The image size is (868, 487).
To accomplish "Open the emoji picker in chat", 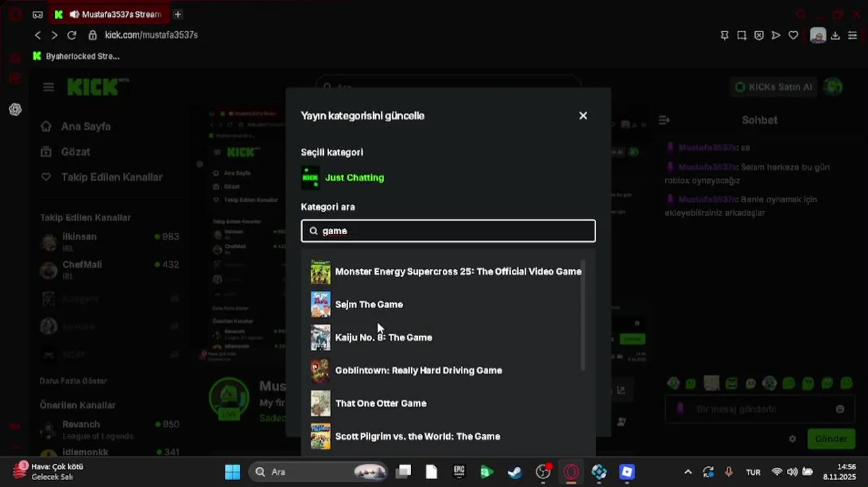I will [x=840, y=409].
